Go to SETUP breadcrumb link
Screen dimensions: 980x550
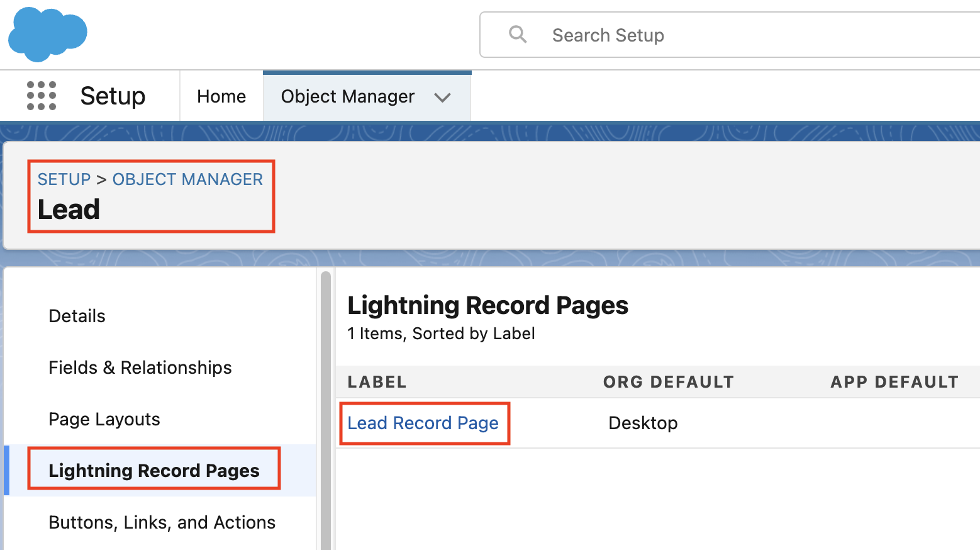(x=64, y=179)
